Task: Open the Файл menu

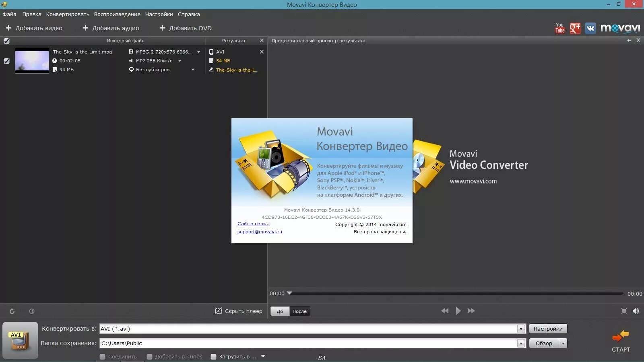Action: point(9,14)
